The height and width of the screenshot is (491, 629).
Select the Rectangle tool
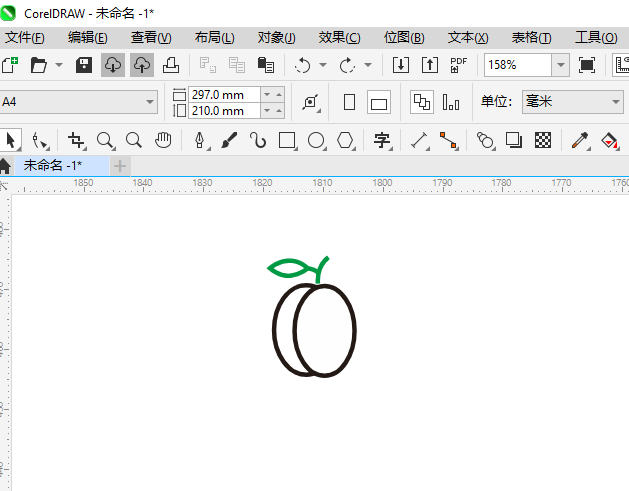point(288,140)
